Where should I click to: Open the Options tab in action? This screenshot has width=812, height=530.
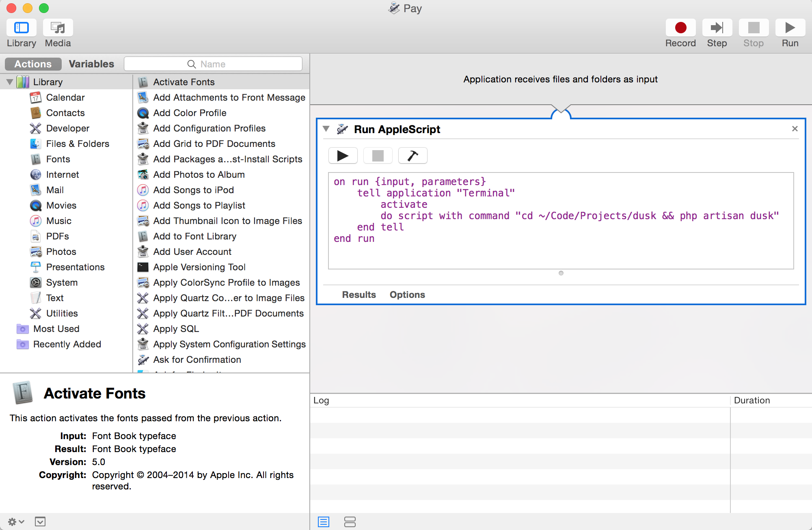pyautogui.click(x=407, y=295)
